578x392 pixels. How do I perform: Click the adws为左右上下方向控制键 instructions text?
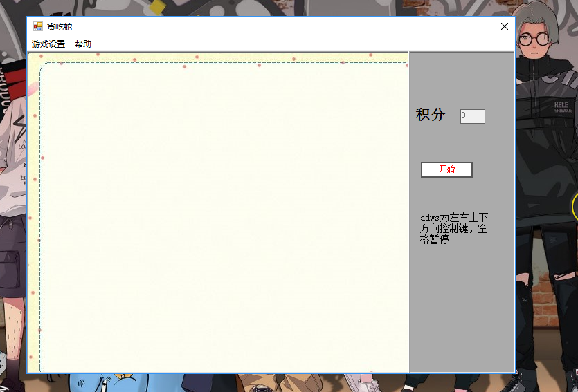[x=454, y=228]
